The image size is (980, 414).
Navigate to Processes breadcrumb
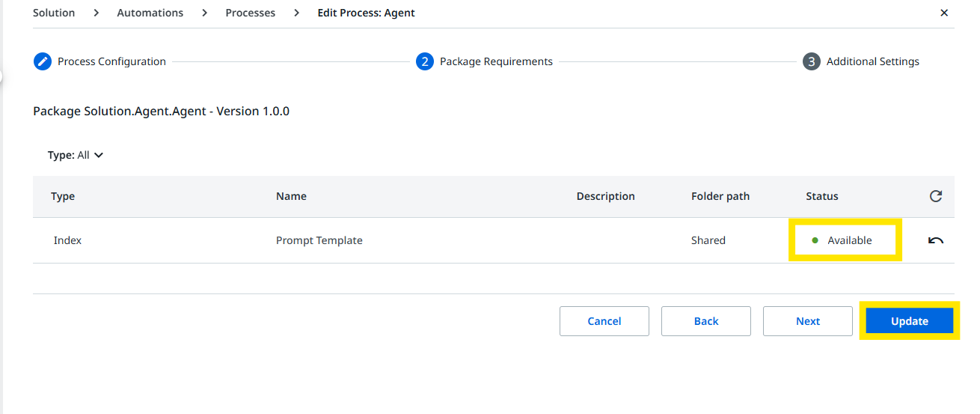coord(251,13)
